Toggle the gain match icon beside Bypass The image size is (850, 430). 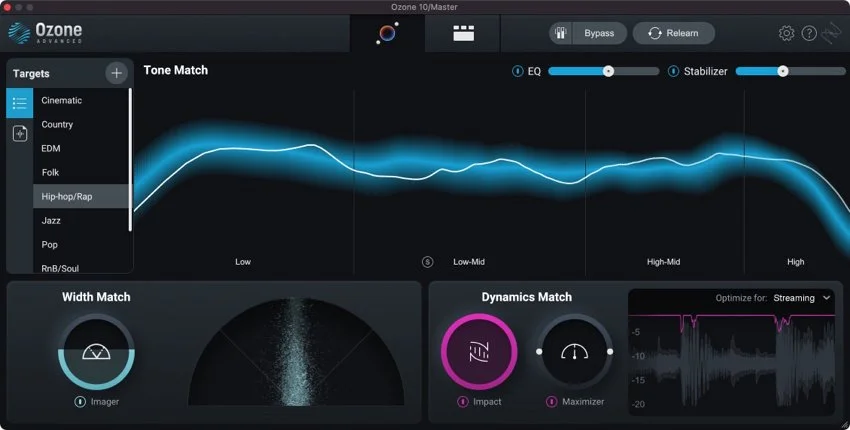click(561, 33)
